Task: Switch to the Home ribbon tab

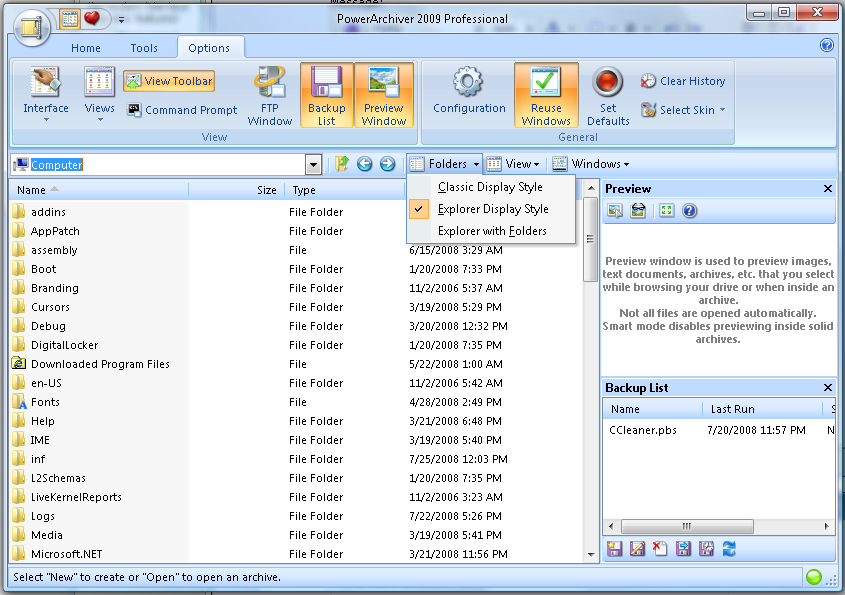Action: (86, 48)
